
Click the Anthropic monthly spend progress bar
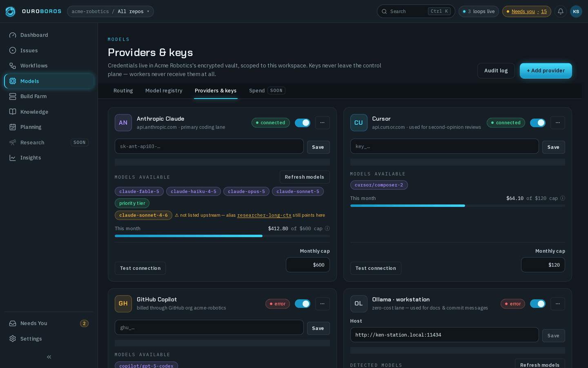click(x=222, y=236)
